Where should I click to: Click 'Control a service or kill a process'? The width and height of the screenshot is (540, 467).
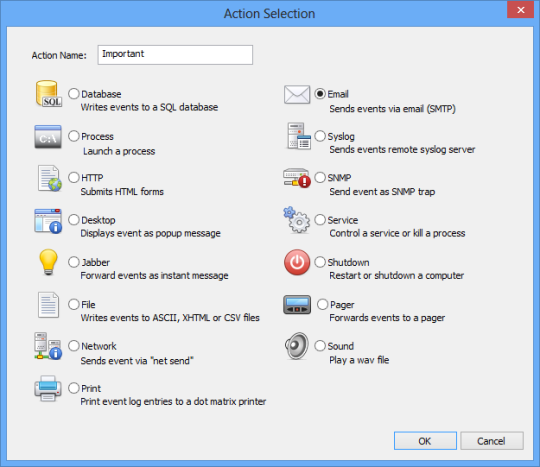point(397,234)
